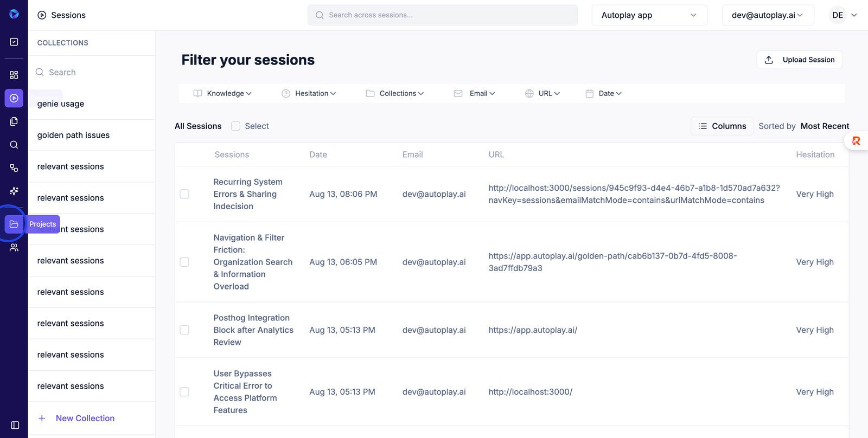Open the checklist tasks icon in sidebar
Screen dimensions: 868x438
14,42
